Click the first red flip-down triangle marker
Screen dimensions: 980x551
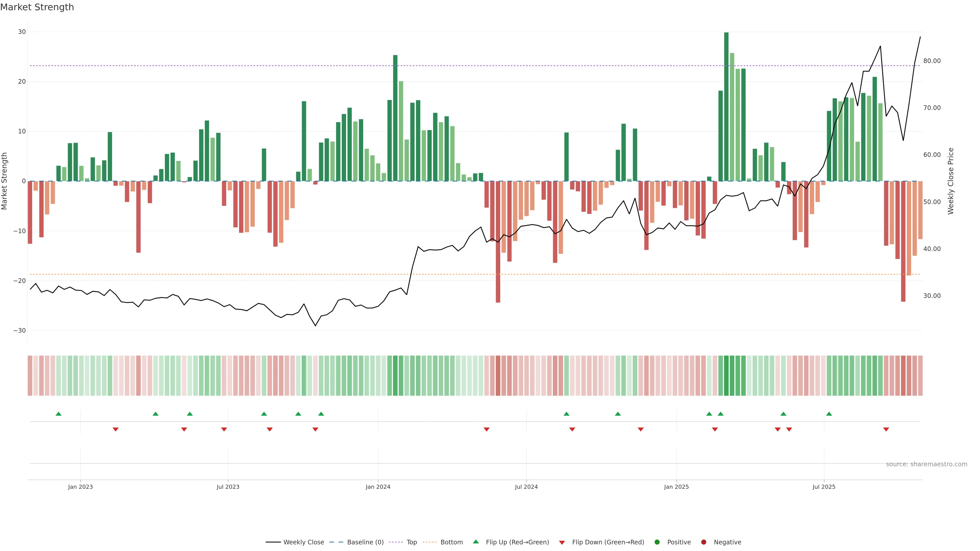click(x=116, y=429)
